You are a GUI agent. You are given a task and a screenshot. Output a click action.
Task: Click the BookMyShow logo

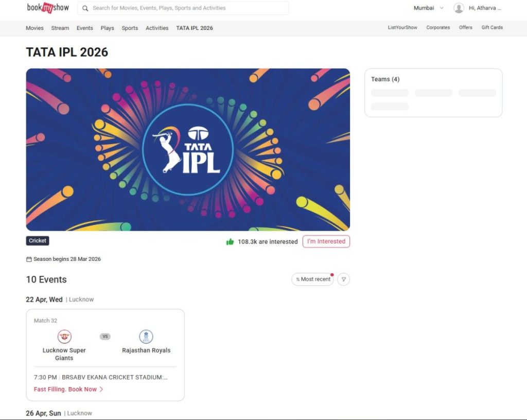(47, 8)
